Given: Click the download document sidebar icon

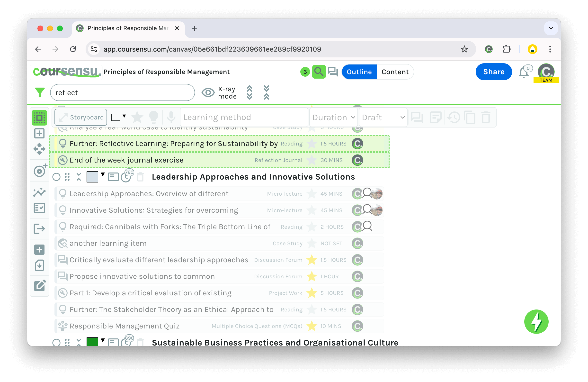Looking at the screenshot, I should [x=39, y=265].
